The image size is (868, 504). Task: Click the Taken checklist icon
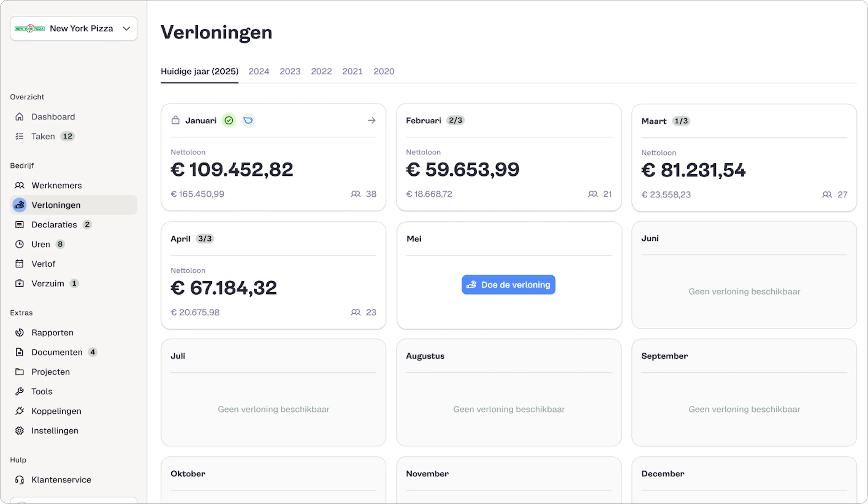20,136
